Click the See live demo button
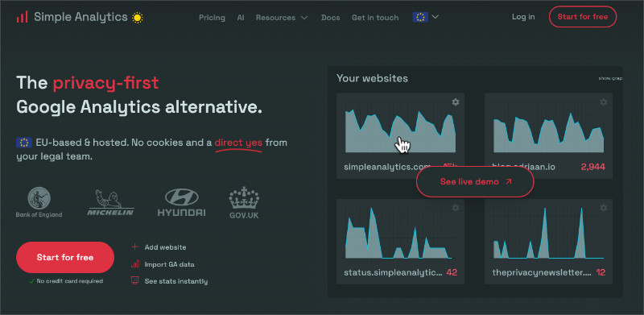644x315 pixels. coord(475,182)
